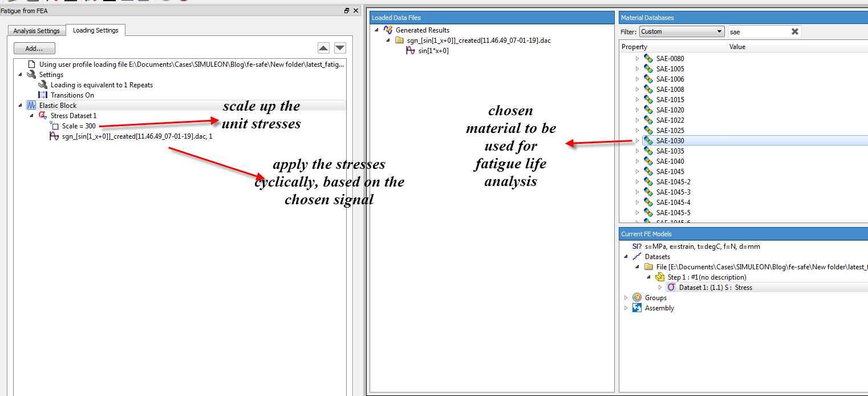Click the Groups icon in Current FE Models

(x=637, y=297)
